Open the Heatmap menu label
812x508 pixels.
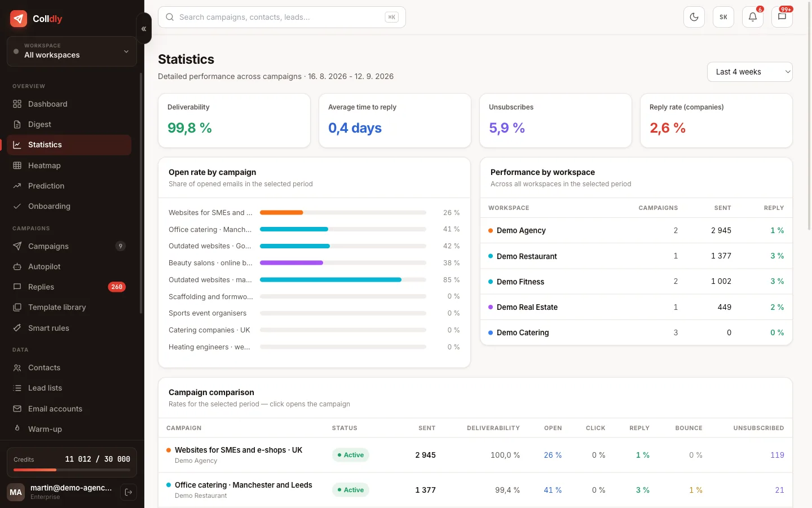point(45,165)
